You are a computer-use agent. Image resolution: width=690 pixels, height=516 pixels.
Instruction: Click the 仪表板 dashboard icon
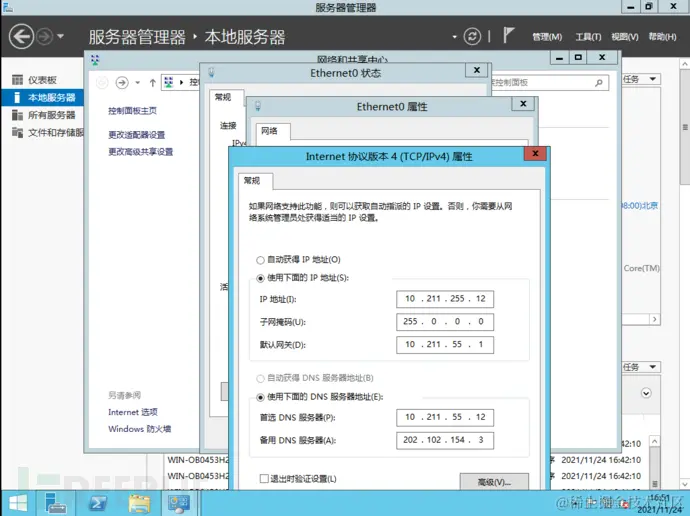click(x=17, y=80)
